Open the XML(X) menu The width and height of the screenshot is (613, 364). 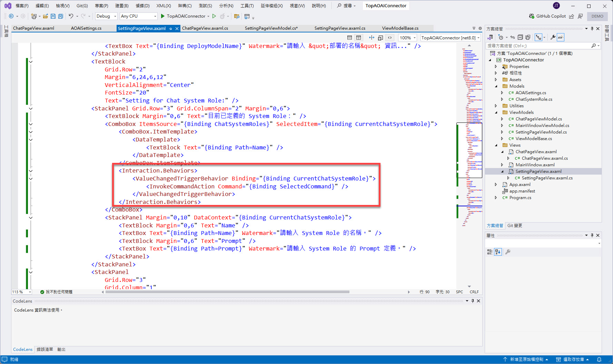[164, 6]
